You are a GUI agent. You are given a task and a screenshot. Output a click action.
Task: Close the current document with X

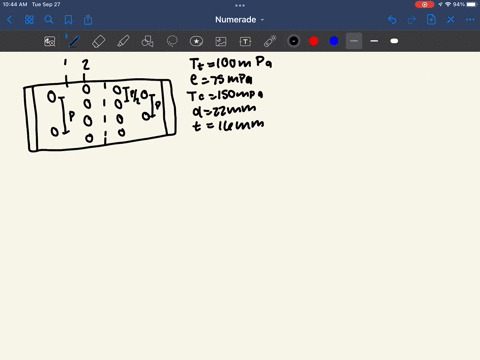pos(451,20)
